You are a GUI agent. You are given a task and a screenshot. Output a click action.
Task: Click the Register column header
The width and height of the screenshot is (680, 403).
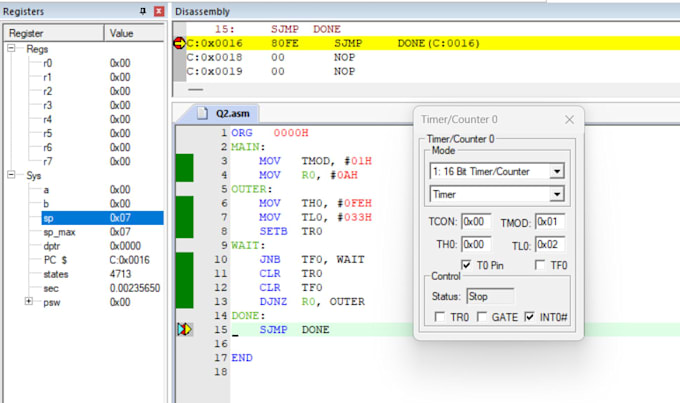54,33
